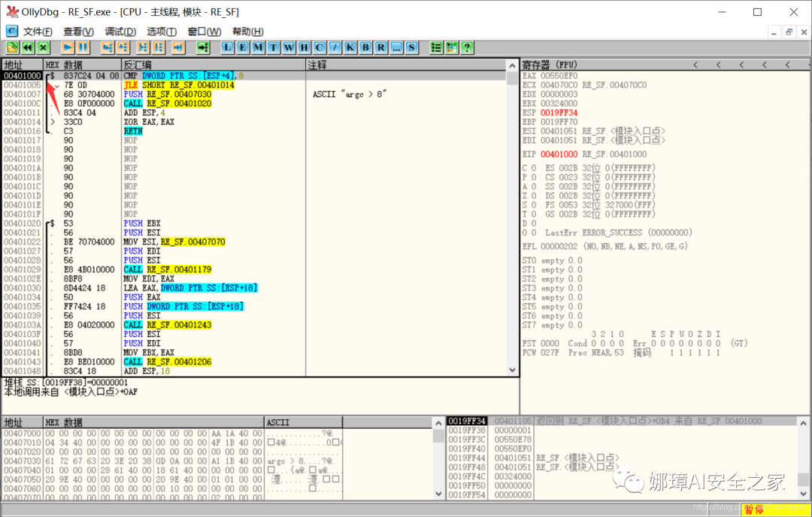812x517 pixels.
Task: Open appearance colors grid icon
Action: click(452, 47)
